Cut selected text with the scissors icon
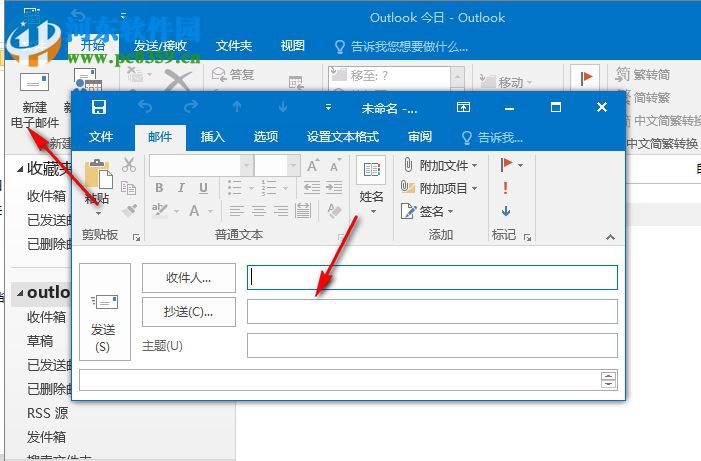This screenshot has width=701, height=461. point(129,165)
